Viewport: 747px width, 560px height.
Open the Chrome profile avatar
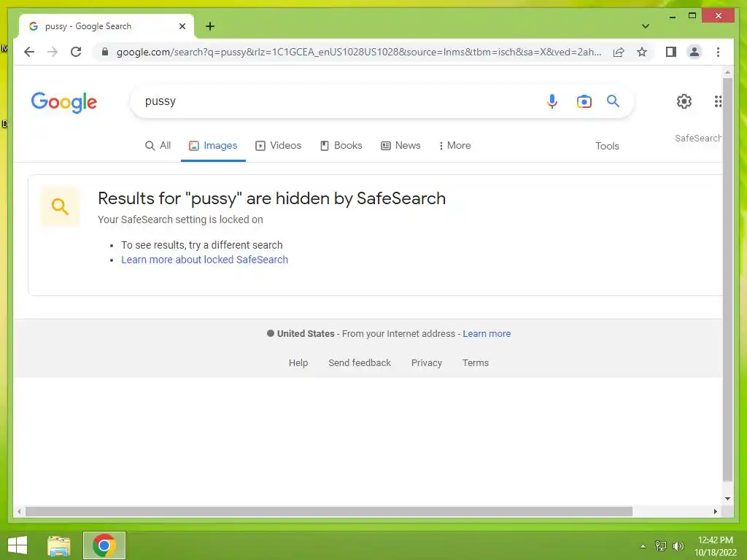(694, 52)
